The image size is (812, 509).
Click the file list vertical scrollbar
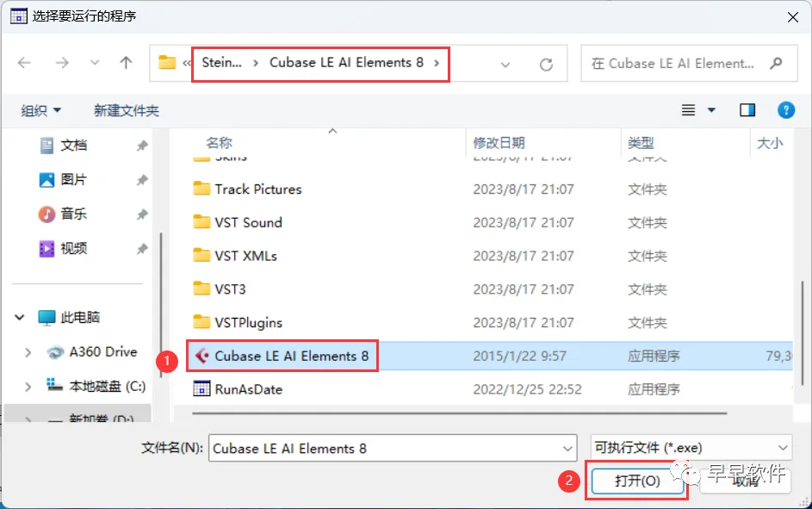pos(803,333)
